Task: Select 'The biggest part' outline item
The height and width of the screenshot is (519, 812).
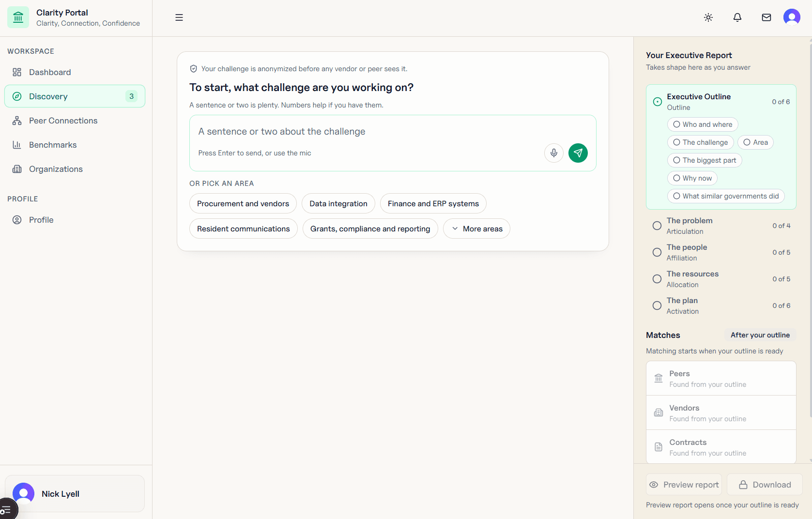Action: (x=705, y=160)
